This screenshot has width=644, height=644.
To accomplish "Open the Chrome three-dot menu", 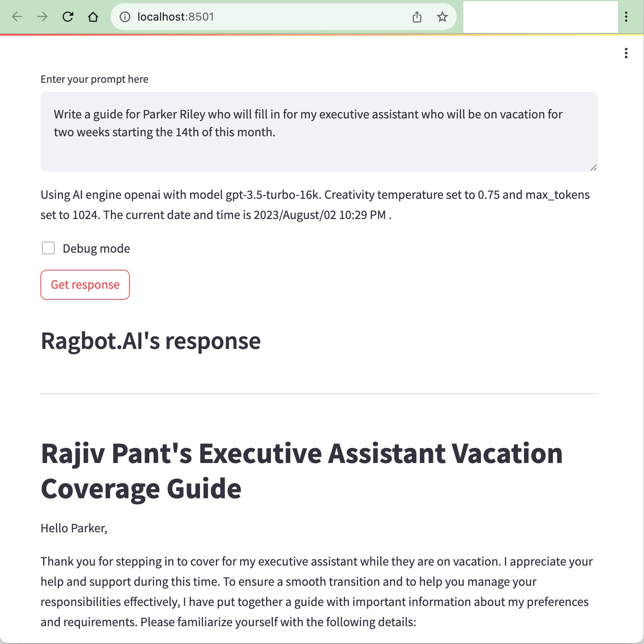I will [626, 17].
